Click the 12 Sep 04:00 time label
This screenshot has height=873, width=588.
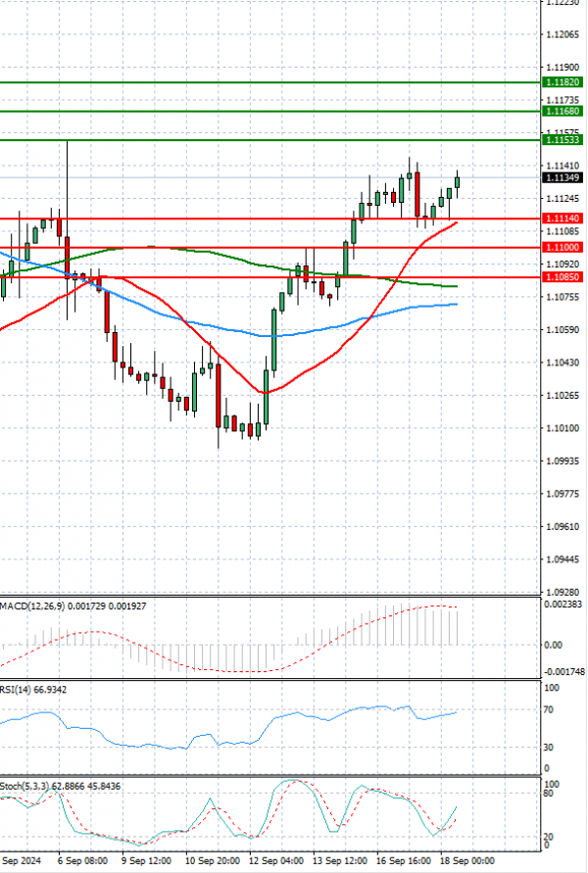tap(276, 860)
